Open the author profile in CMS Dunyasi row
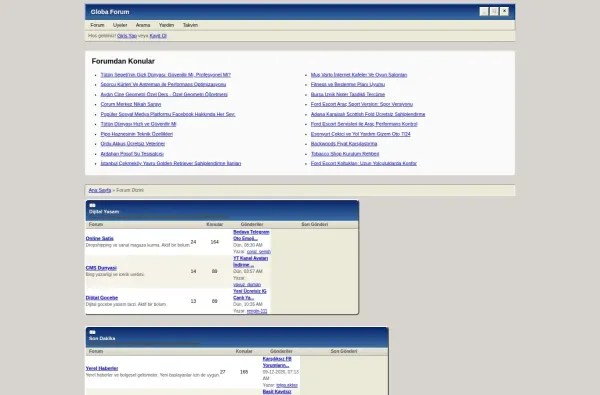This screenshot has height=395, width=600. pos(247,284)
